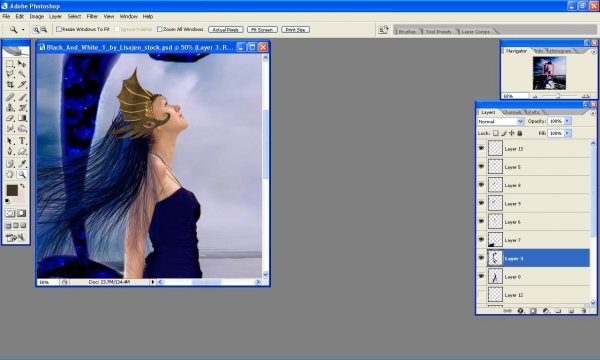The height and width of the screenshot is (360, 600).
Task: Open the foreground color swatch
Action: [x=12, y=190]
